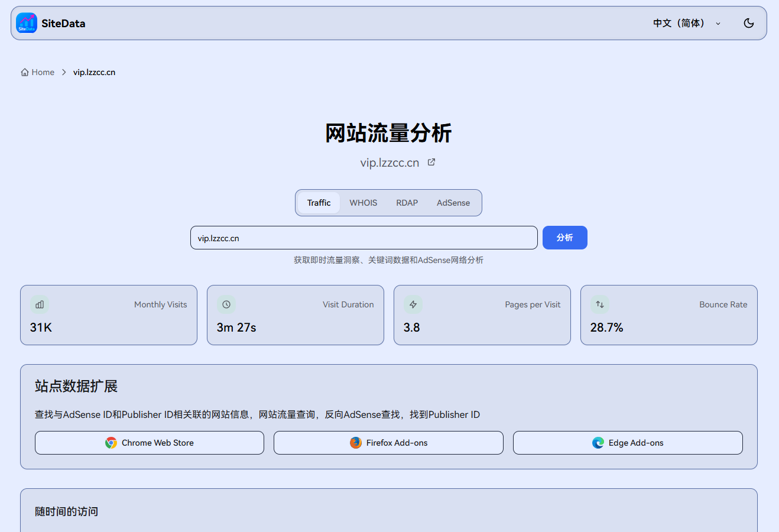Toggle dark mode moon icon

click(749, 23)
